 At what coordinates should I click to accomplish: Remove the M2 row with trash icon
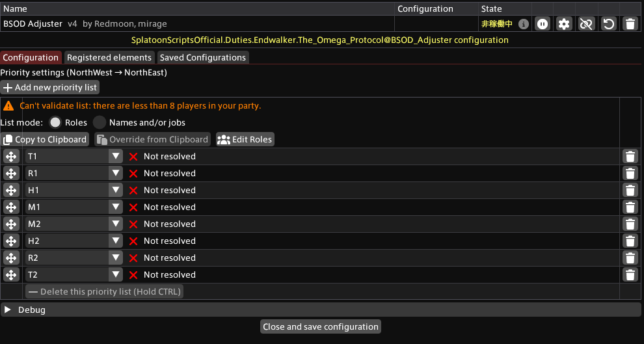(x=630, y=224)
